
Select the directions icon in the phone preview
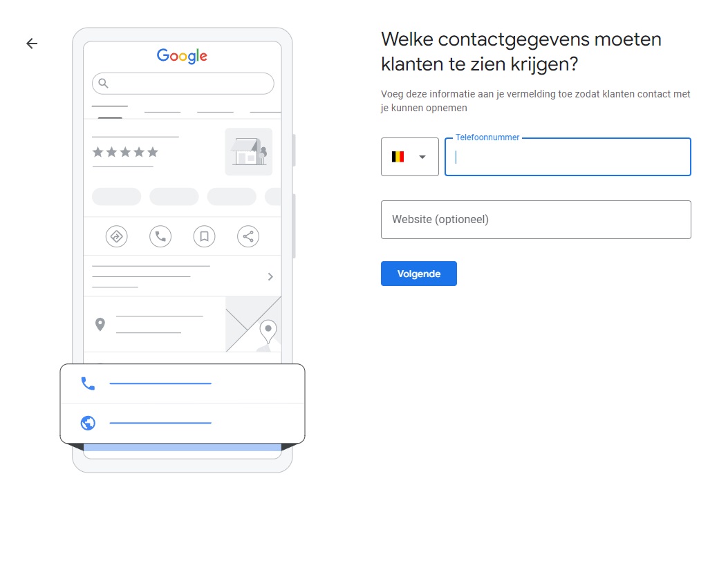(116, 236)
